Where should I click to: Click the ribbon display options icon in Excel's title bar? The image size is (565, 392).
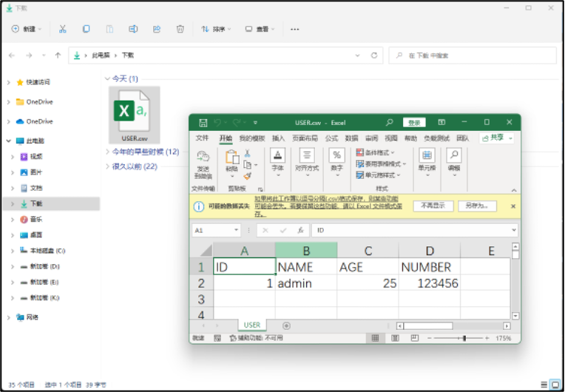pyautogui.click(x=441, y=123)
